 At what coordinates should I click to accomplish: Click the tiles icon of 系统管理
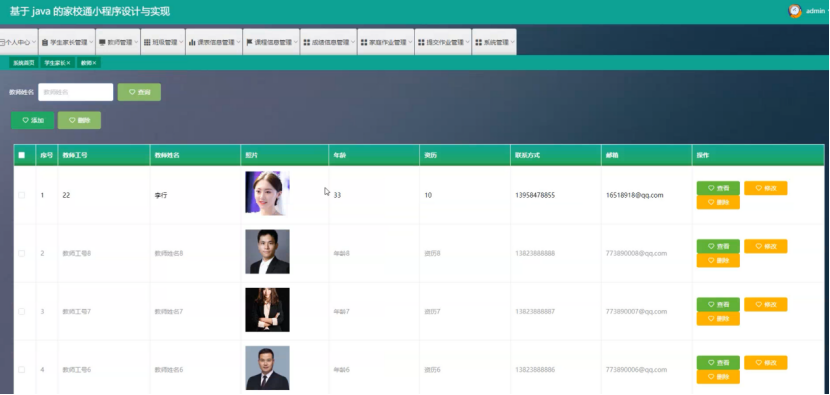[478, 42]
